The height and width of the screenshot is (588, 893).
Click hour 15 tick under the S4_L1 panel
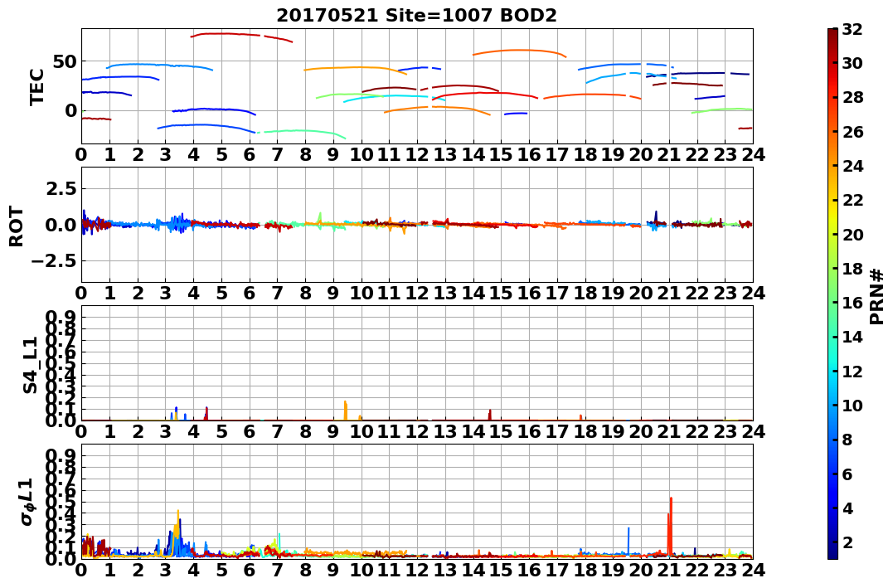[501, 431]
